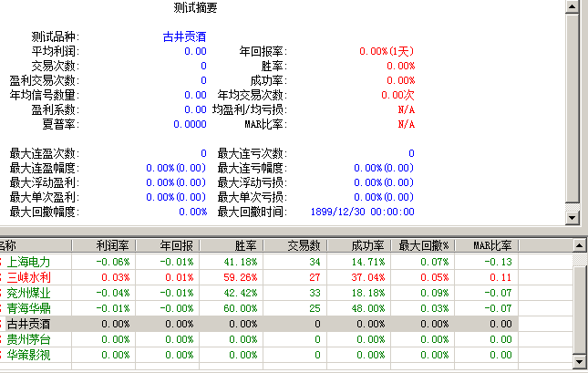588x373 pixels.
Task: Click 14.71% success rate cell
Action: pyautogui.click(x=368, y=262)
